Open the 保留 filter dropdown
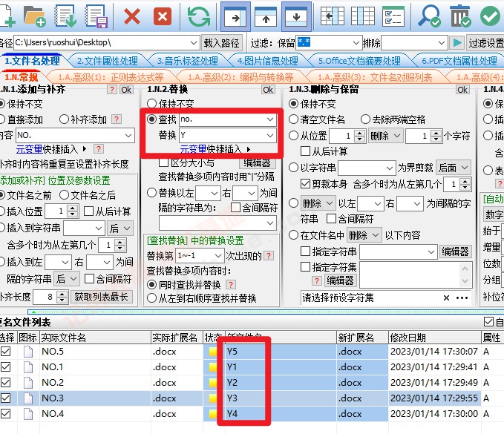This screenshot has height=434, width=504. coord(356,42)
